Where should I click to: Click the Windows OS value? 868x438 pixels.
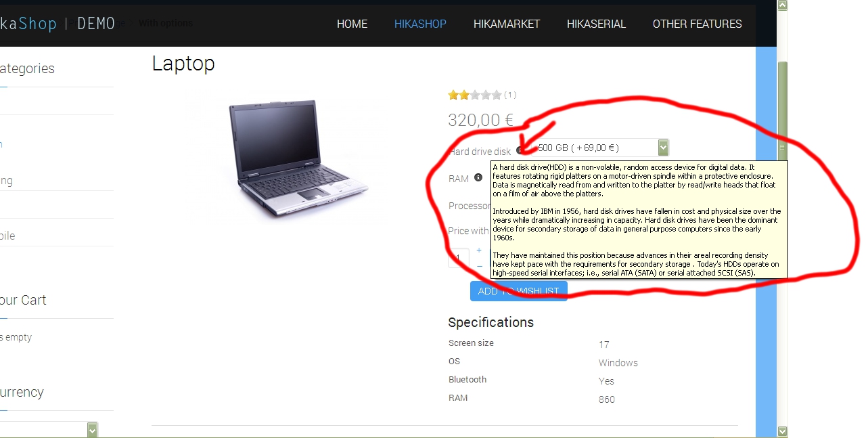pos(618,363)
